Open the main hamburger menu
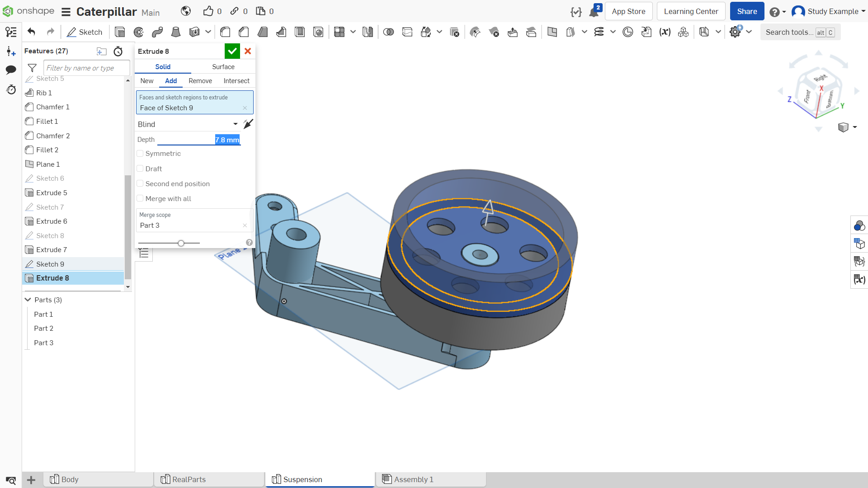The width and height of the screenshot is (868, 488). point(66,12)
